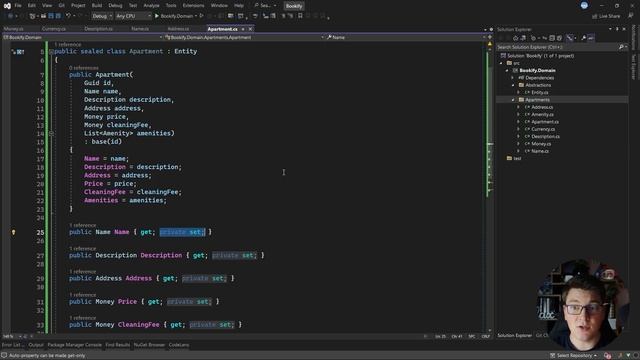
Task: Open the View menu
Action: pos(47,6)
